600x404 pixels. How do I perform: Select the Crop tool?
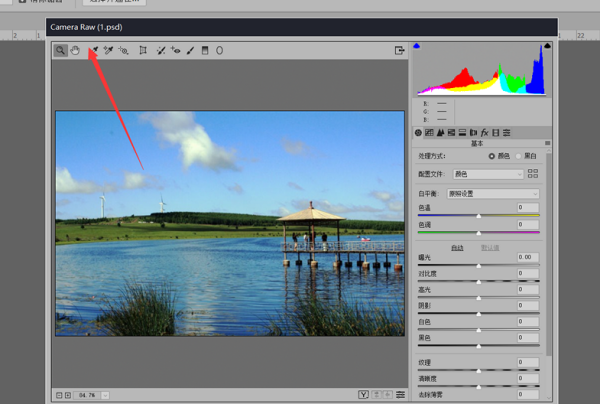click(143, 50)
